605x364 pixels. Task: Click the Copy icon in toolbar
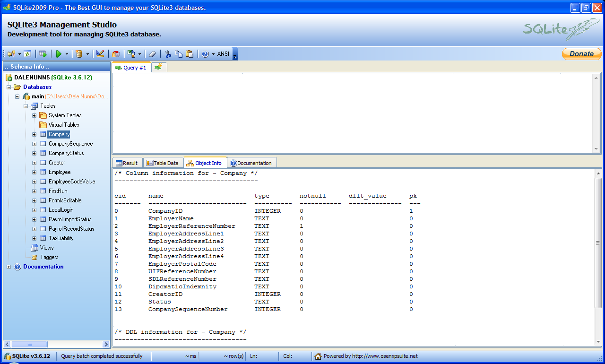(x=179, y=54)
